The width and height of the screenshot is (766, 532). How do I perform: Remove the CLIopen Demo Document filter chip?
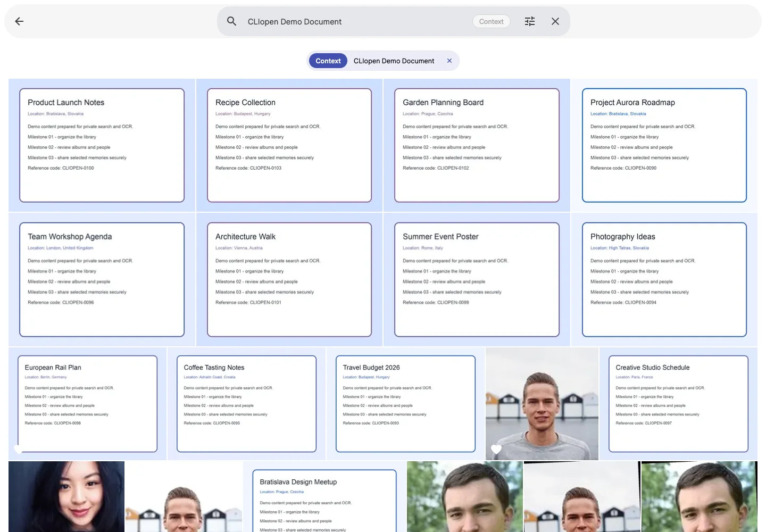(449, 61)
